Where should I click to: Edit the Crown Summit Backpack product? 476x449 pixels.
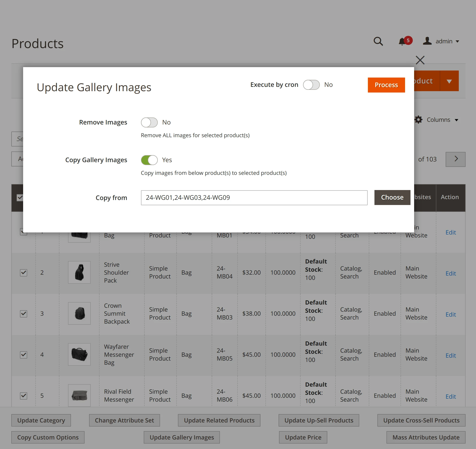coord(450,314)
